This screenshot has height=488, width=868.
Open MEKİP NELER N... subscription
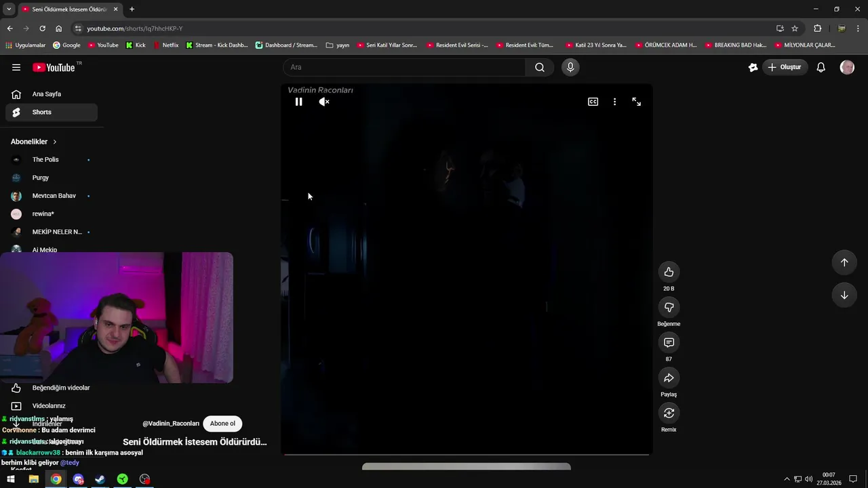pyautogui.click(x=52, y=232)
